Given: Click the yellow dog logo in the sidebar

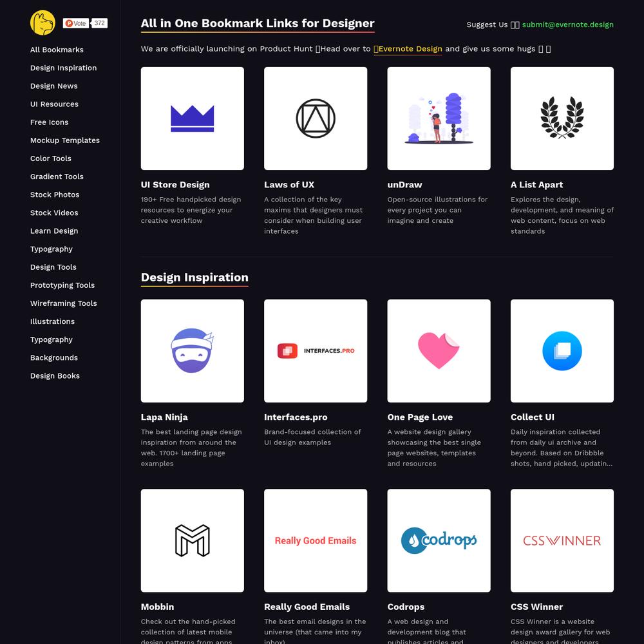Looking at the screenshot, I should click(43, 23).
